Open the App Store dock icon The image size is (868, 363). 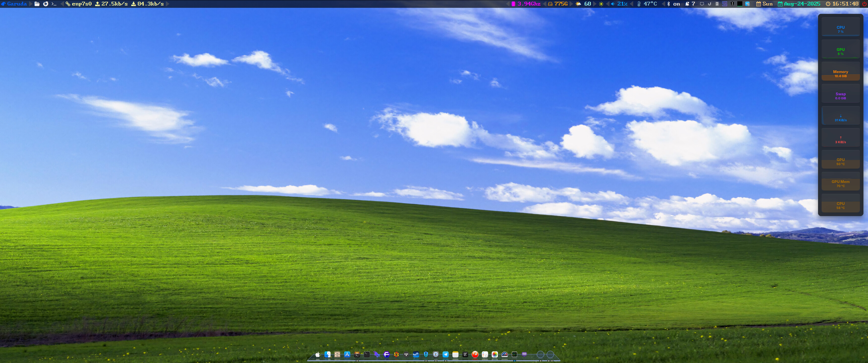point(347,354)
